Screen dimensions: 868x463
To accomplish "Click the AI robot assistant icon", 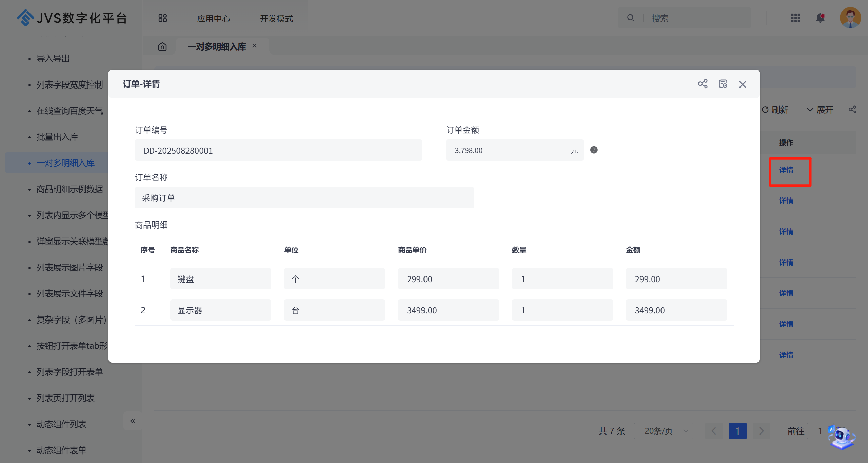I will [842, 438].
